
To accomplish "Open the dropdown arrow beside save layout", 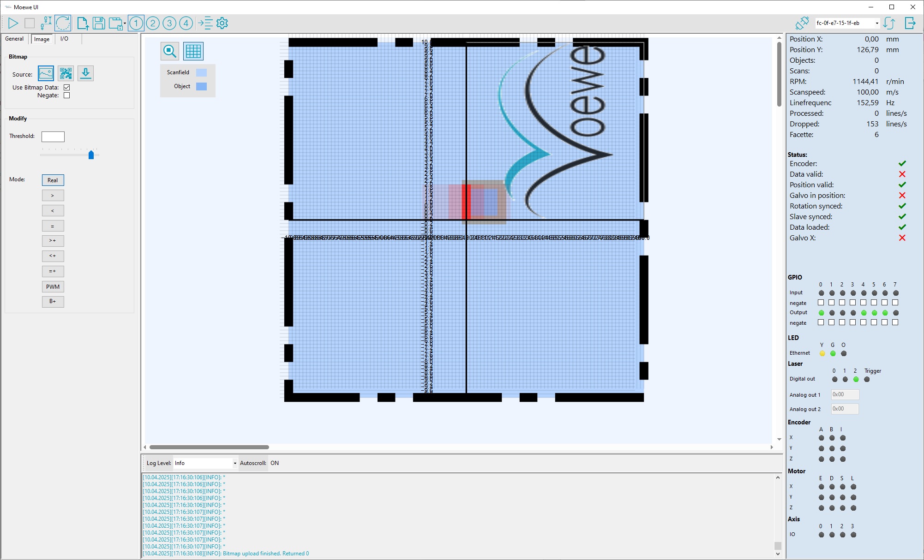I will point(125,24).
